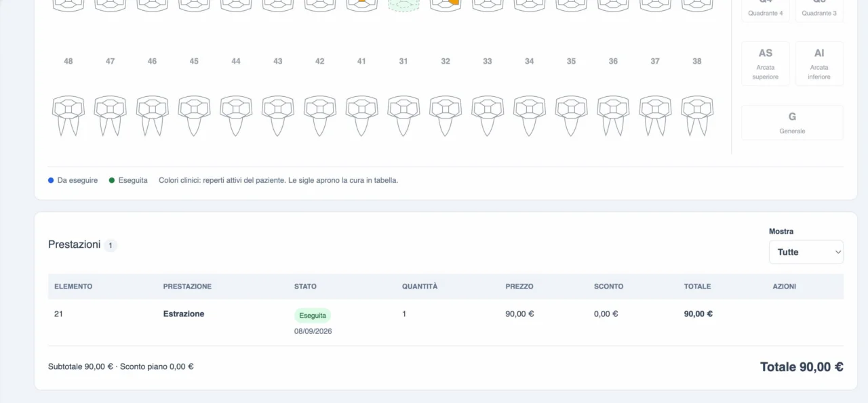Click the Da eseguire legend label
This screenshot has width=868, height=403.
point(77,181)
